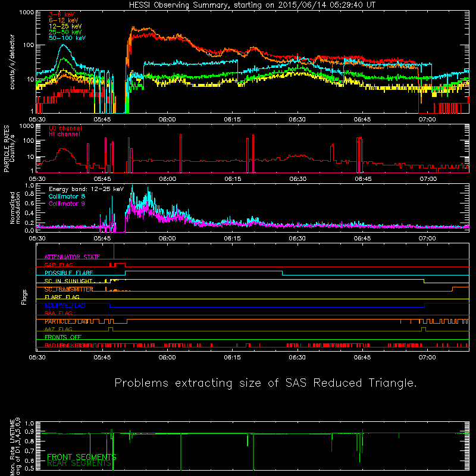Click the 'PARTICLE_FLAG' flag label
The width and height of the screenshot is (476, 476).
click(67, 321)
